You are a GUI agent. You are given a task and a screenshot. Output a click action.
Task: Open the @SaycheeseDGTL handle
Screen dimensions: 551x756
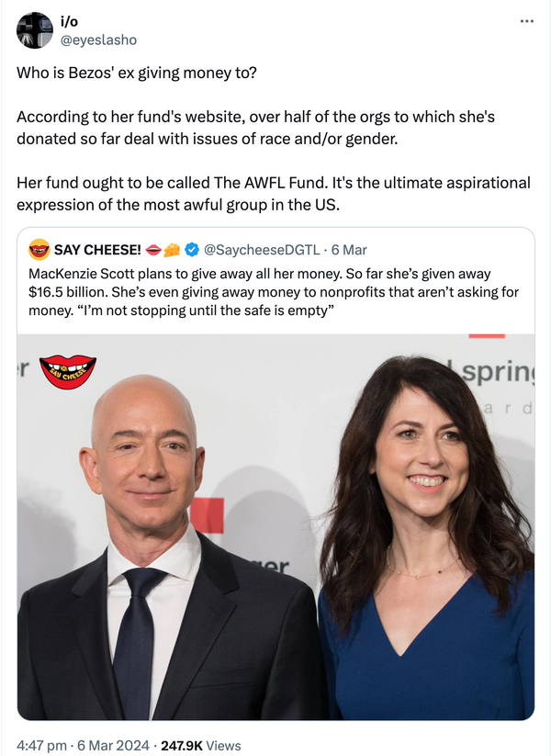[262, 250]
